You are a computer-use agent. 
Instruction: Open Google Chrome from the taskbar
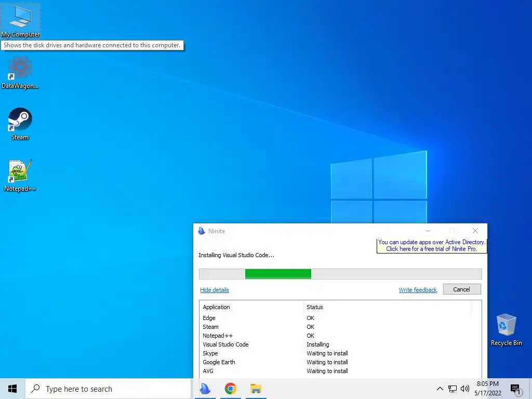tap(230, 389)
